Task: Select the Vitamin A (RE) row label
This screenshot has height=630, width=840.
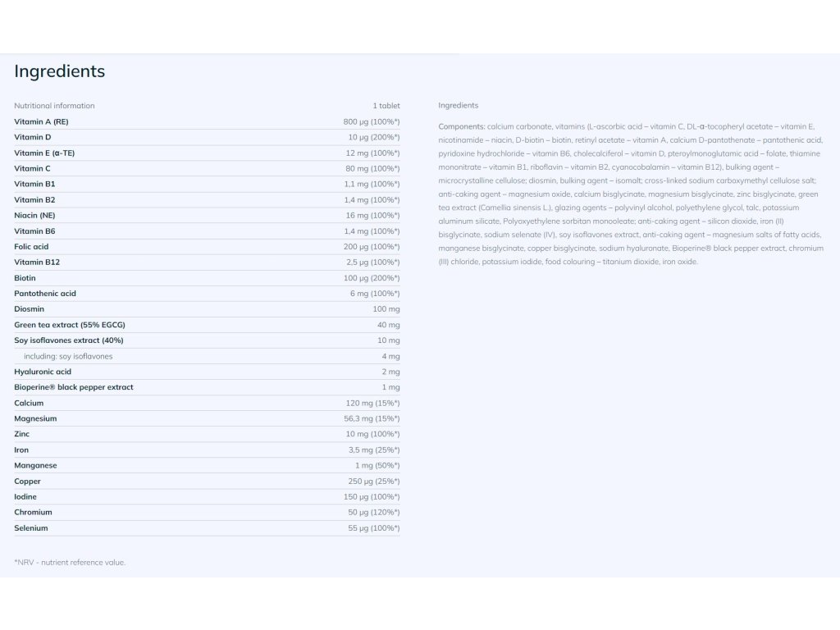Action: click(x=41, y=121)
